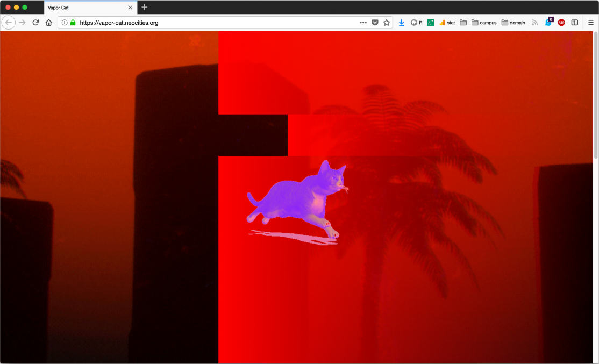This screenshot has height=364, width=599.
Task: Expand the campus bookmarks folder
Action: [x=484, y=23]
